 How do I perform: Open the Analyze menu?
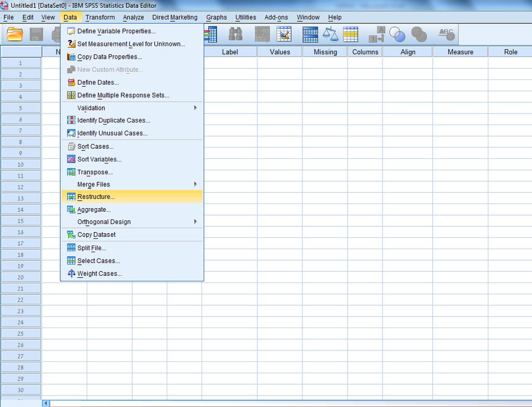[134, 17]
